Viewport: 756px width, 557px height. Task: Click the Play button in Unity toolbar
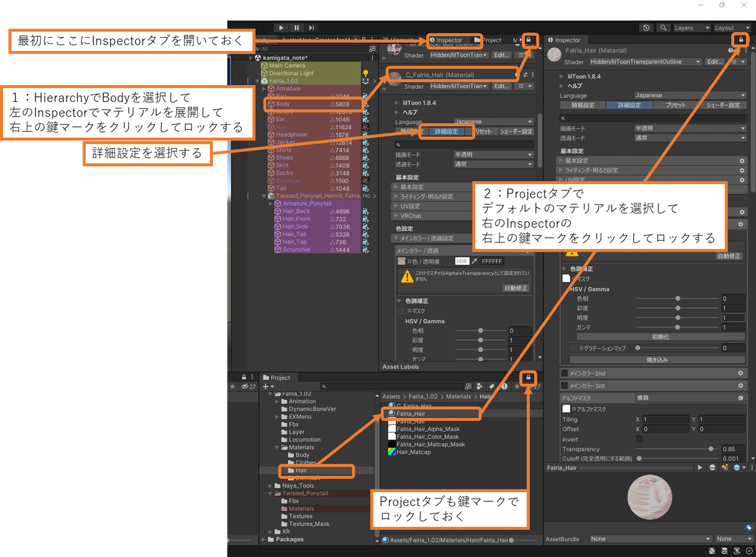coord(282,28)
